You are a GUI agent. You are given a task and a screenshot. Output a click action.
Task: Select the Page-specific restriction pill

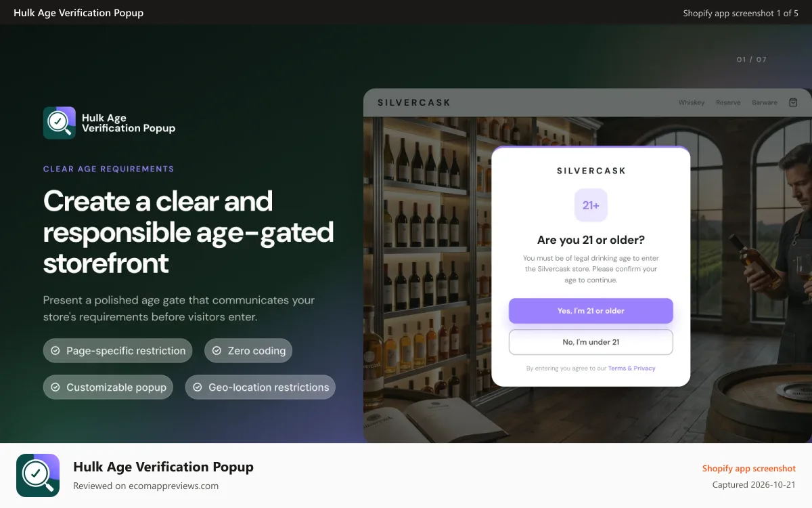pyautogui.click(x=118, y=351)
